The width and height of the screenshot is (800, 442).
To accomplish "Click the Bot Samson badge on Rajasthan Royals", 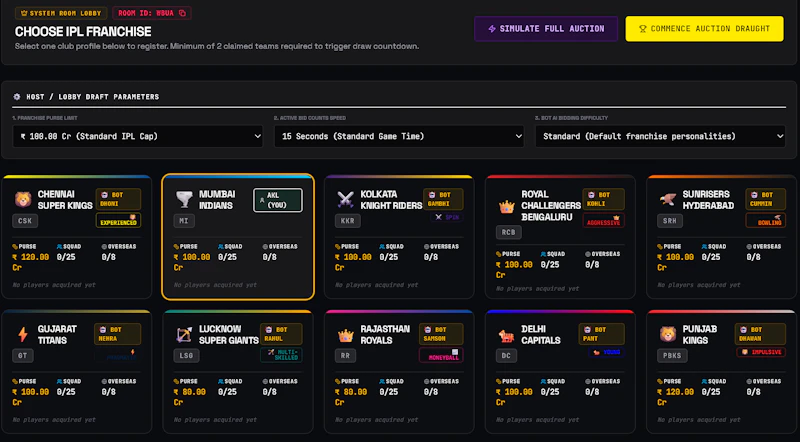I will (x=441, y=334).
